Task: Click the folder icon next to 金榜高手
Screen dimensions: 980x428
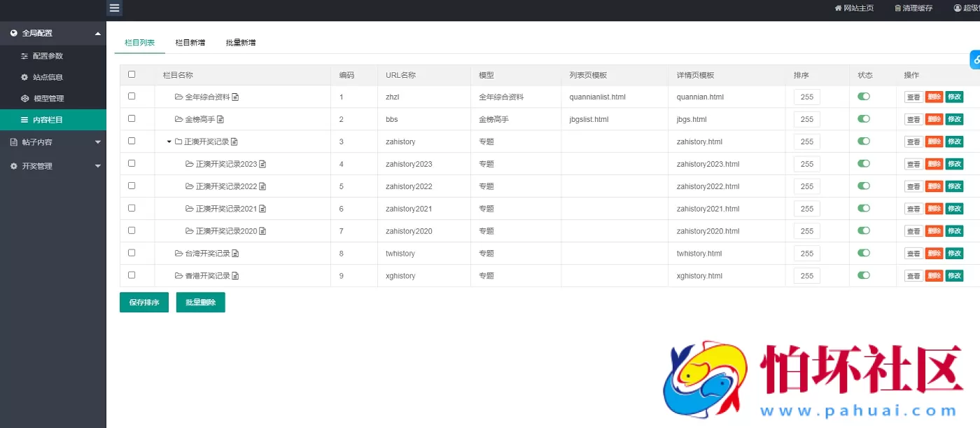Action: pos(178,120)
